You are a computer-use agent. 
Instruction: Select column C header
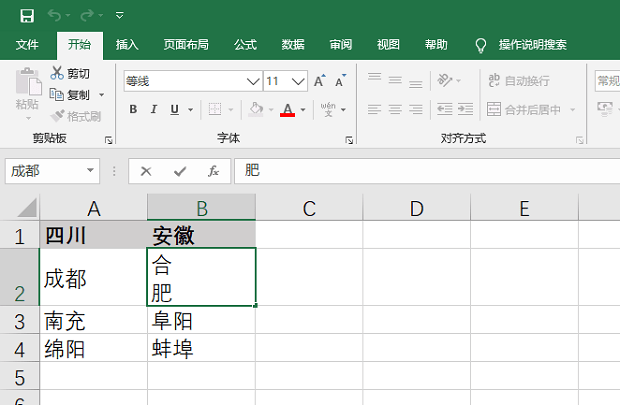point(309,208)
